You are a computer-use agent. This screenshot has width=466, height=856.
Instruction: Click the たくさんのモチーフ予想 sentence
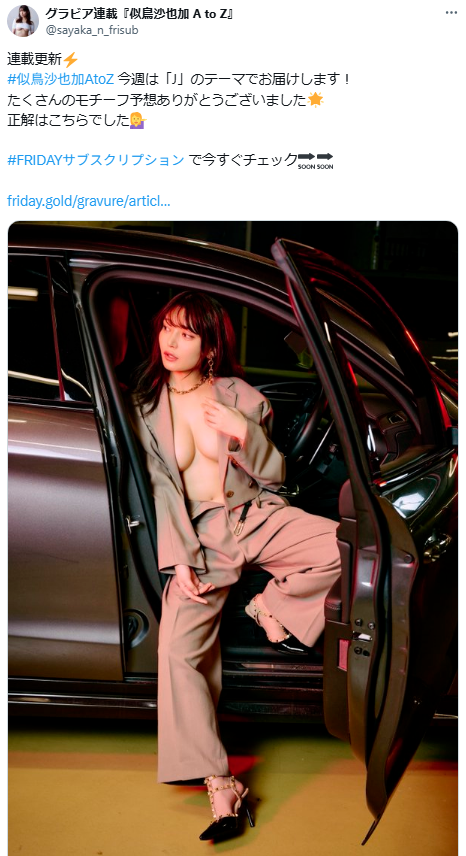pos(158,99)
